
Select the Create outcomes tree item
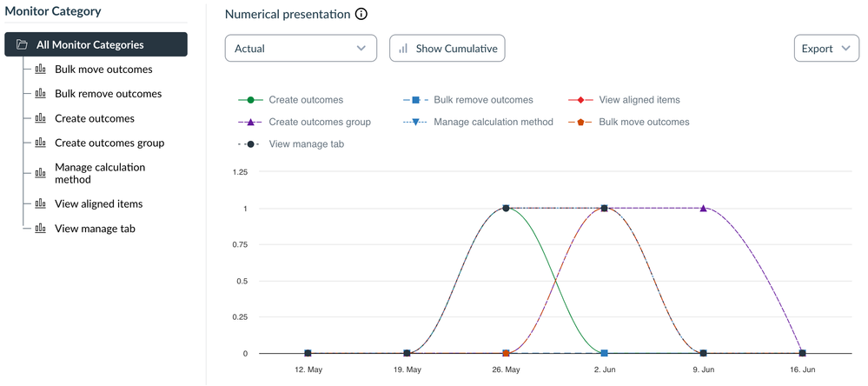(94, 118)
